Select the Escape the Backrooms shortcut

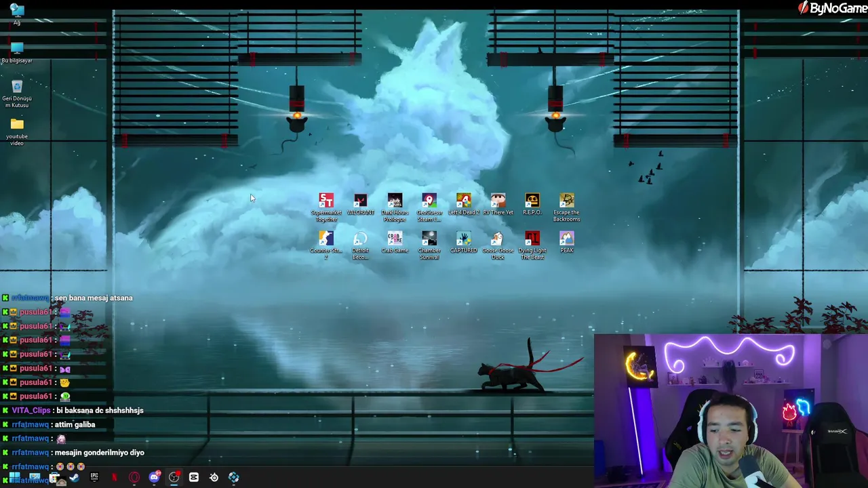566,207
